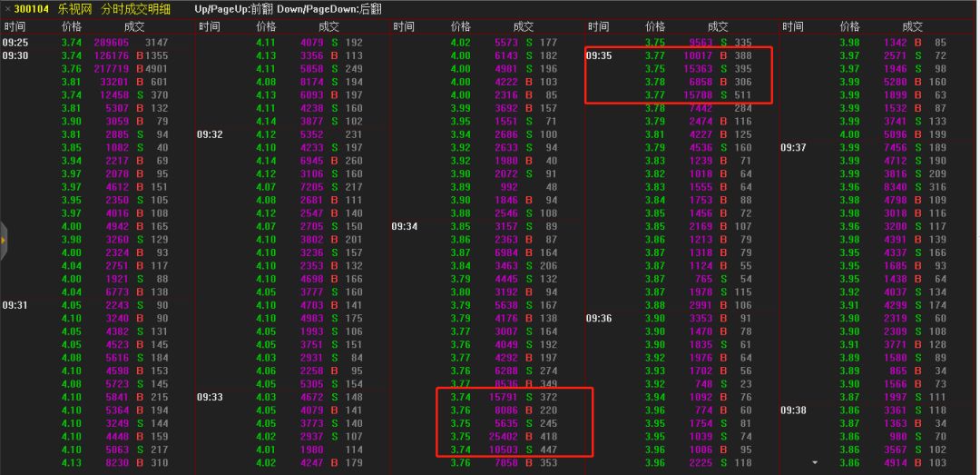Click the volume value 8536

pos(506,383)
